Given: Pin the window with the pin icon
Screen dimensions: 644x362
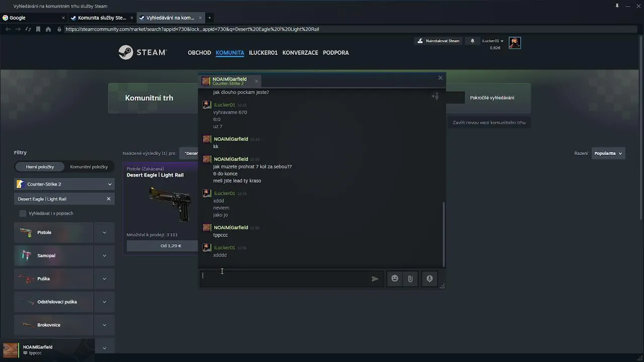Looking at the screenshot, I should click(617, 6).
